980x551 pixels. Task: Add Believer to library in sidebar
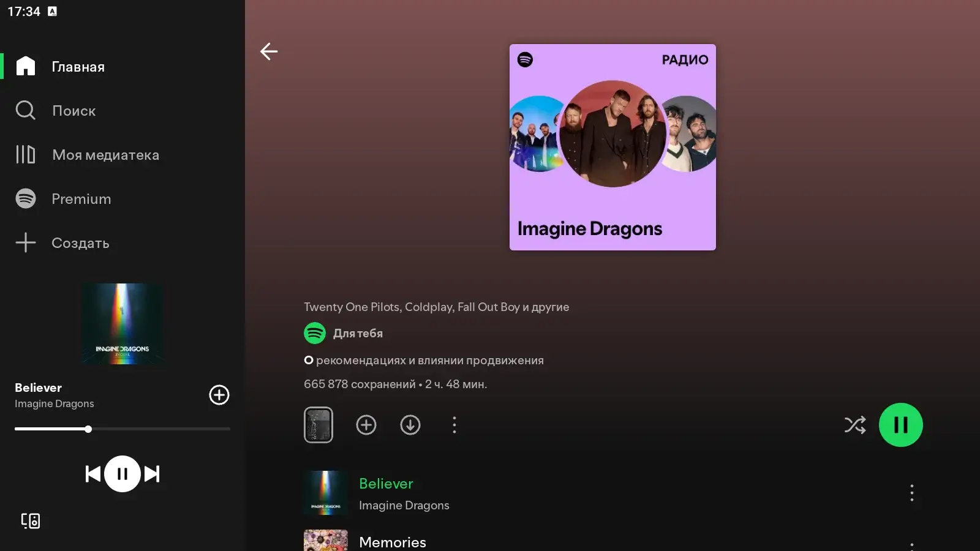(219, 395)
